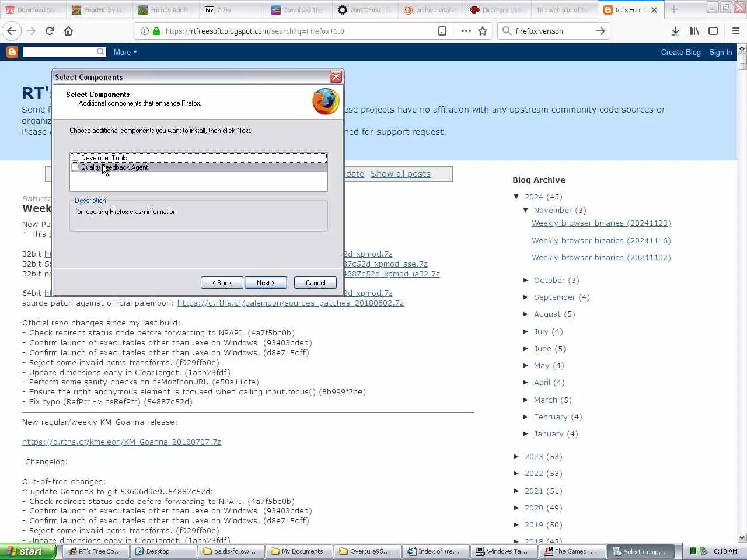Close the Select Components dialog

pyautogui.click(x=336, y=76)
